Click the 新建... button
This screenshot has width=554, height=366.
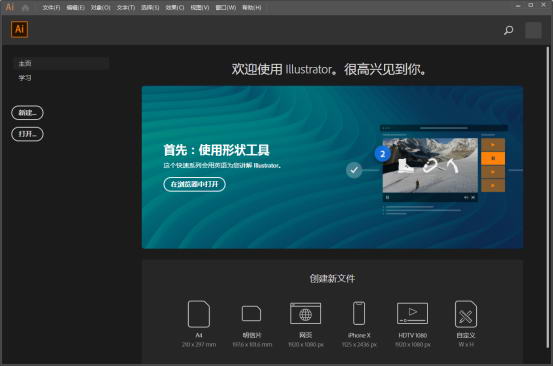[27, 113]
